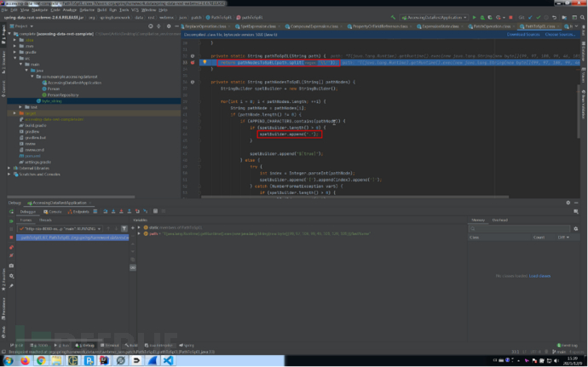The image size is (588, 367).
Task: Open the Spring tool window button
Action: (x=187, y=345)
